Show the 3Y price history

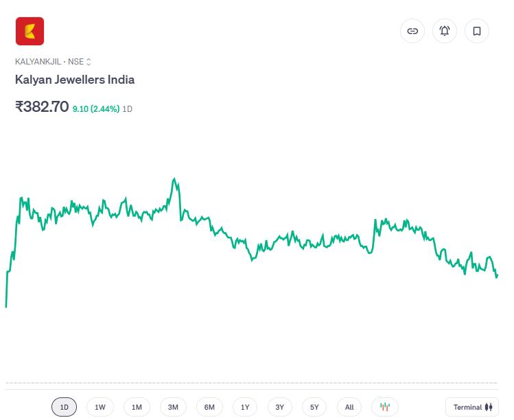click(280, 407)
